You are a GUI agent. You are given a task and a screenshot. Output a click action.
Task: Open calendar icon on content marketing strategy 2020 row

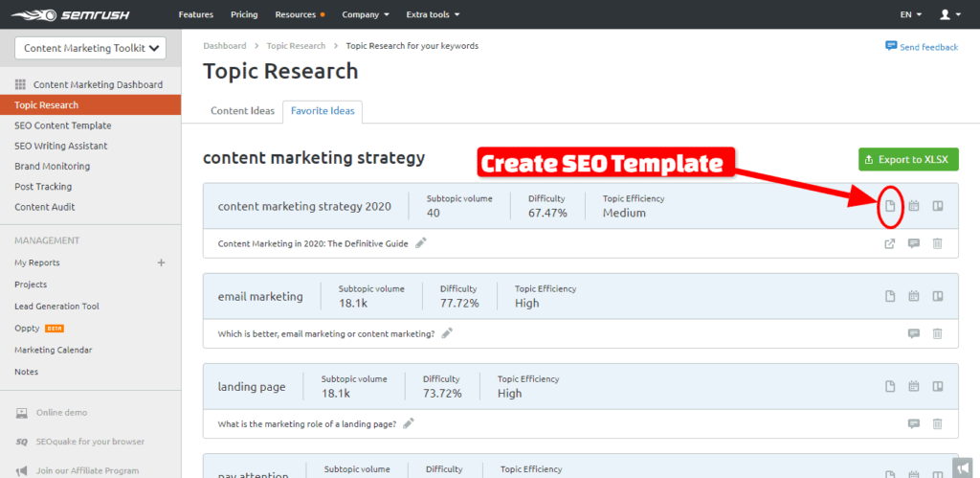pos(914,206)
